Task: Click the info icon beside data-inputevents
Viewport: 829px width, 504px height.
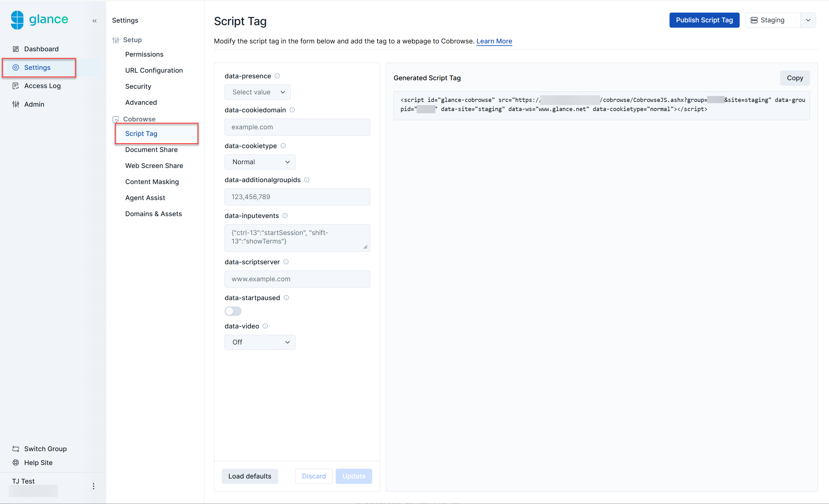Action: [x=285, y=216]
